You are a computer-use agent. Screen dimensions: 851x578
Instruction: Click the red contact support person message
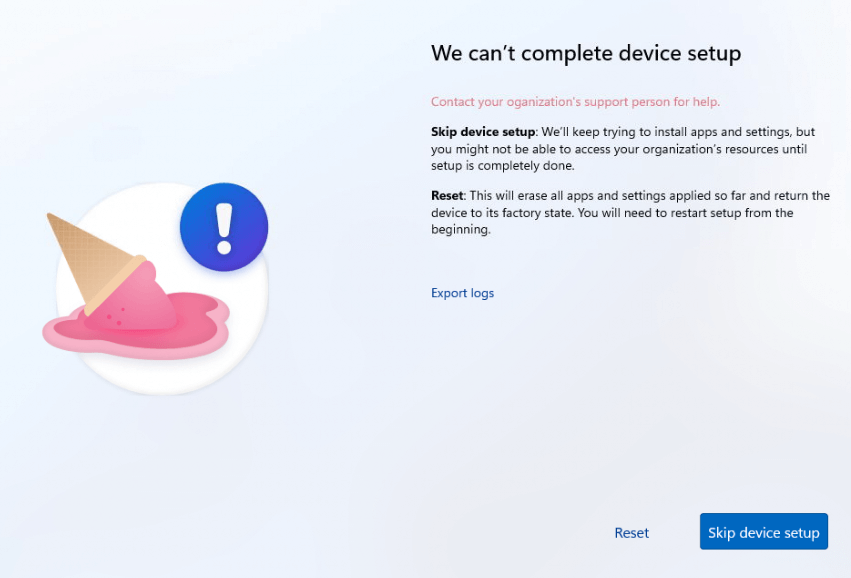pyautogui.click(x=575, y=102)
